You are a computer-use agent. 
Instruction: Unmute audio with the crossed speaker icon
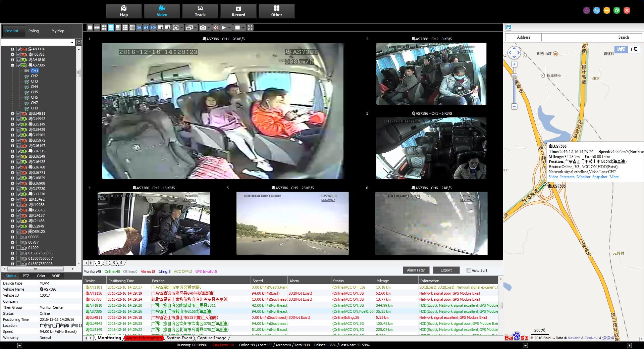216,28
